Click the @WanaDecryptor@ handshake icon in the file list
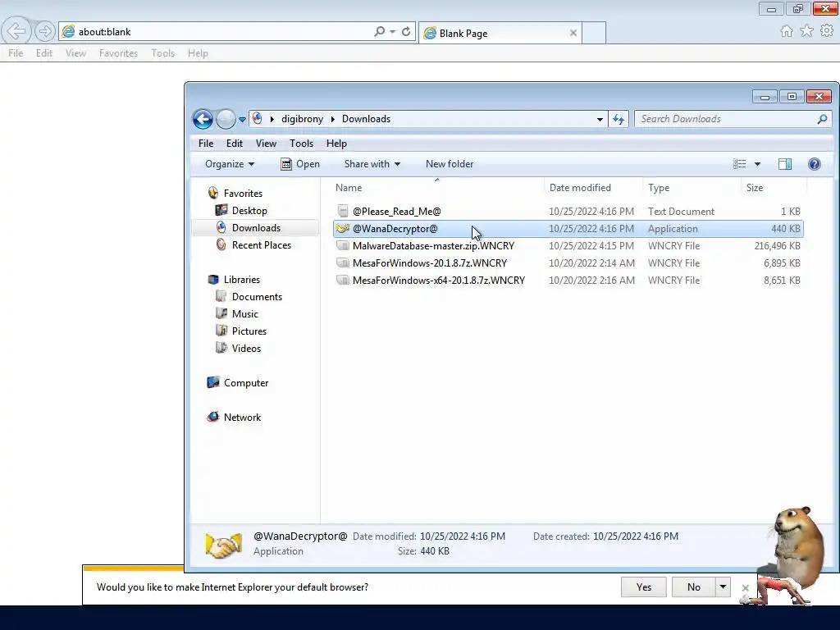The width and height of the screenshot is (840, 630). tap(343, 229)
